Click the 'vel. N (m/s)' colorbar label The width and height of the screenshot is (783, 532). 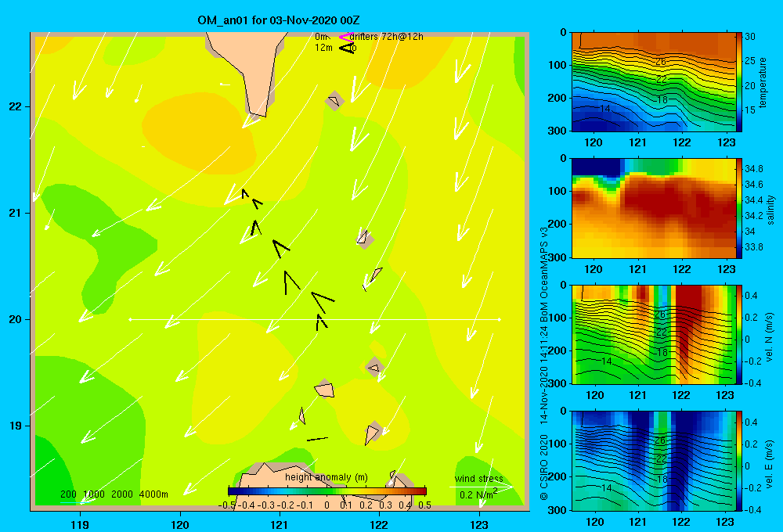pos(769,337)
